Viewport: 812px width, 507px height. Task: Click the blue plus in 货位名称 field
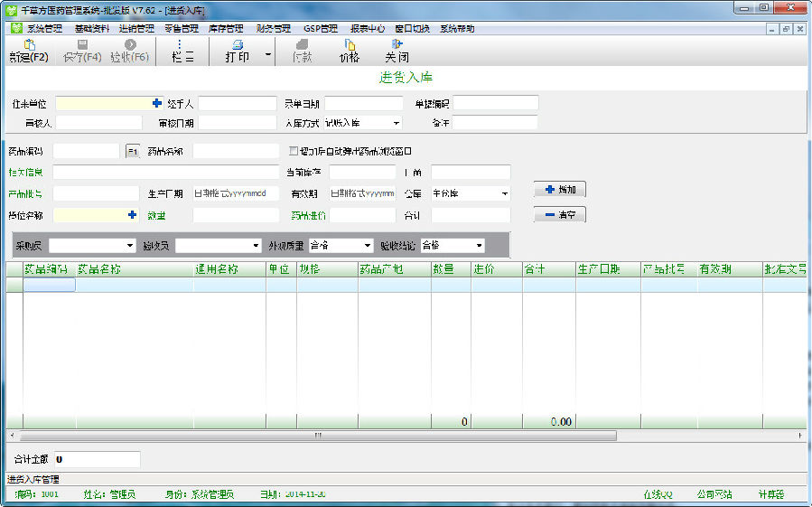[x=132, y=214]
